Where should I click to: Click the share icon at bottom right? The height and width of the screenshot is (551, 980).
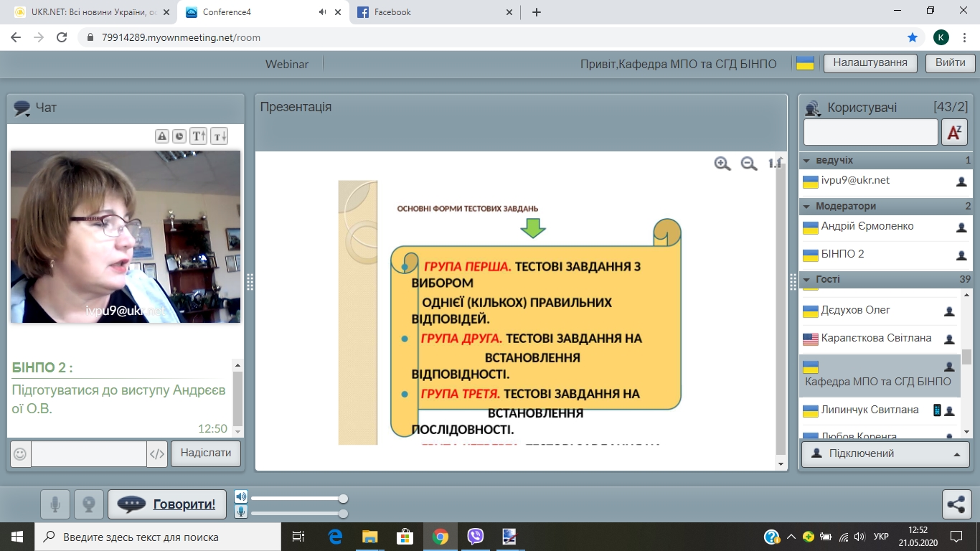[x=956, y=504]
